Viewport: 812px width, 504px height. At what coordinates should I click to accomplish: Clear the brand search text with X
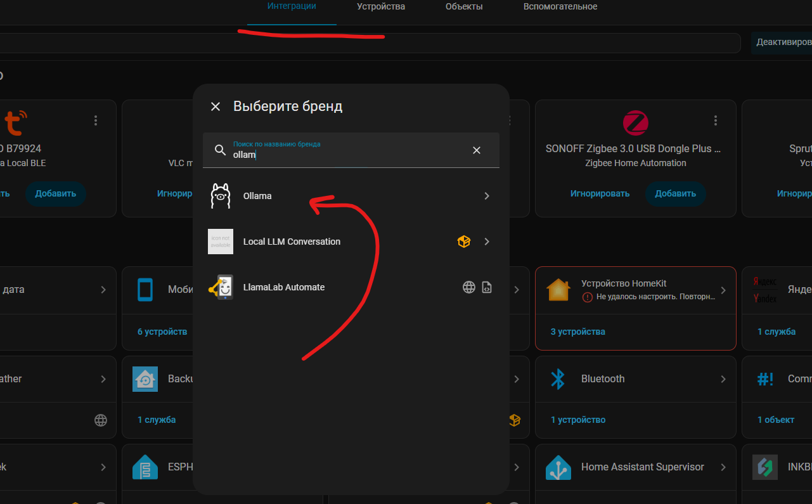click(477, 150)
